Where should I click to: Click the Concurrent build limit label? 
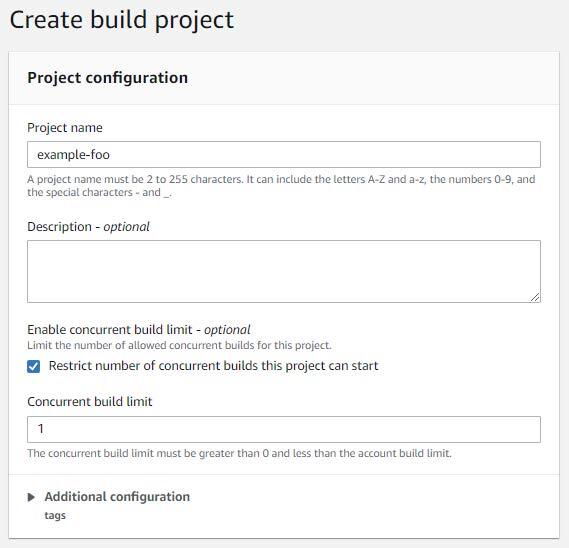tap(90, 402)
